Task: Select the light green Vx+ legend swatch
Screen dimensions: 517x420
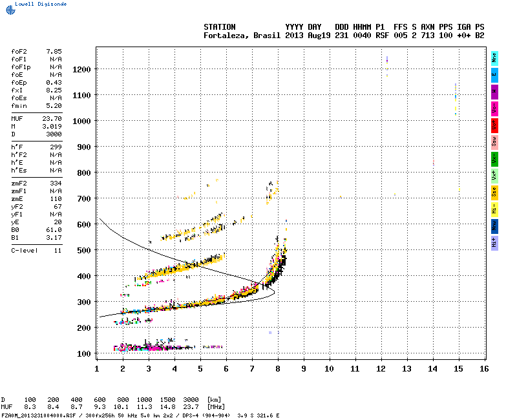Action: [x=494, y=176]
